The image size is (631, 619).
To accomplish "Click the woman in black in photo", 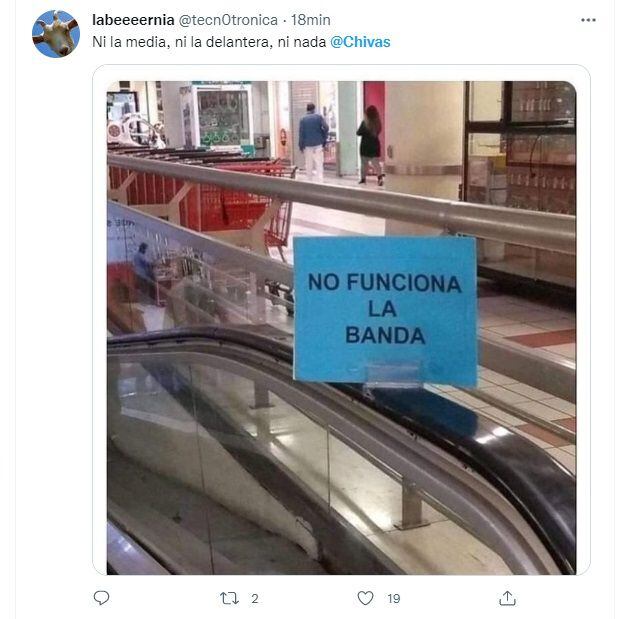I will coord(370,145).
